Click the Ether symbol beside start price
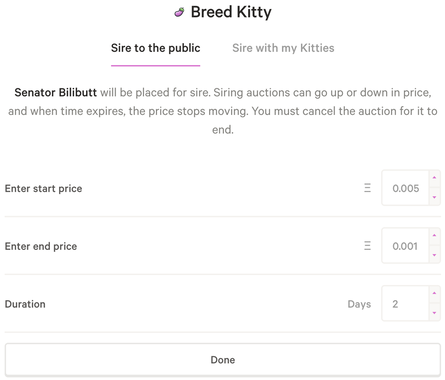 pyautogui.click(x=367, y=188)
